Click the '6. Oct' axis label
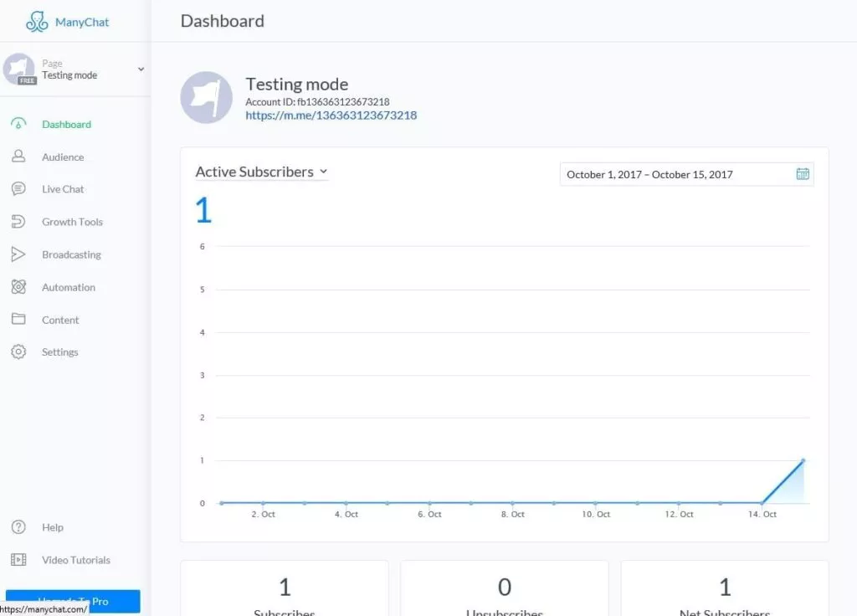The image size is (857, 616). (429, 514)
